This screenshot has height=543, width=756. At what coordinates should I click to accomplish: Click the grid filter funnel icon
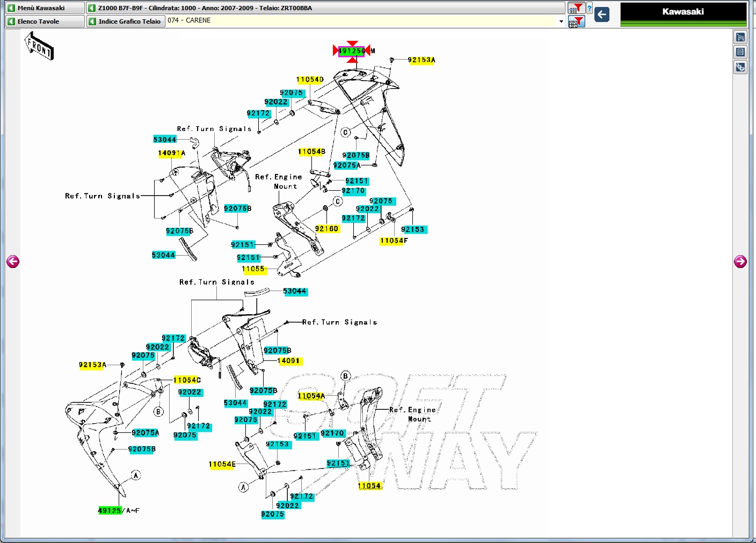coord(576,21)
